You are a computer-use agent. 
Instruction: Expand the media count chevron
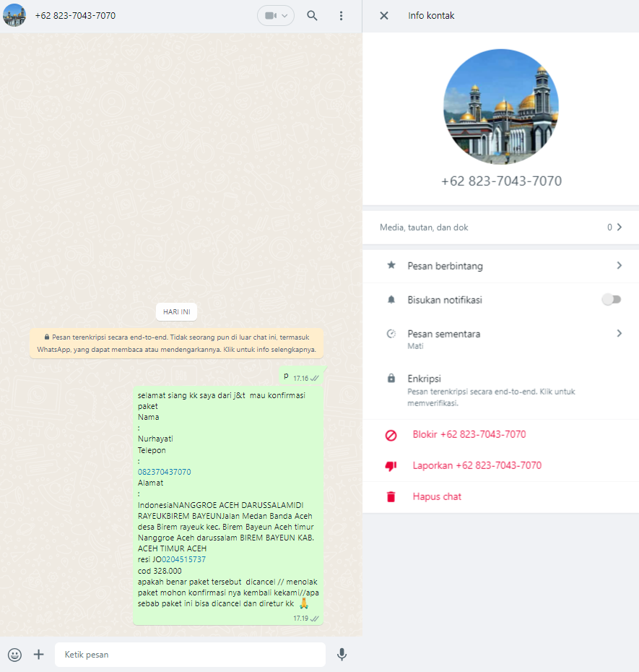pyautogui.click(x=620, y=227)
